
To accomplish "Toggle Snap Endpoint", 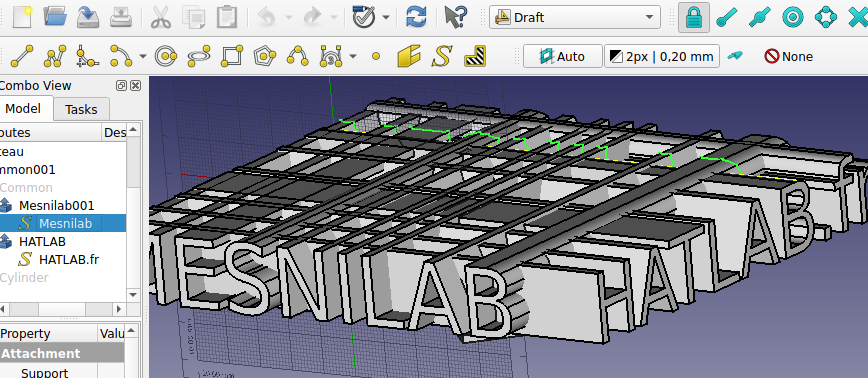I will [x=727, y=17].
